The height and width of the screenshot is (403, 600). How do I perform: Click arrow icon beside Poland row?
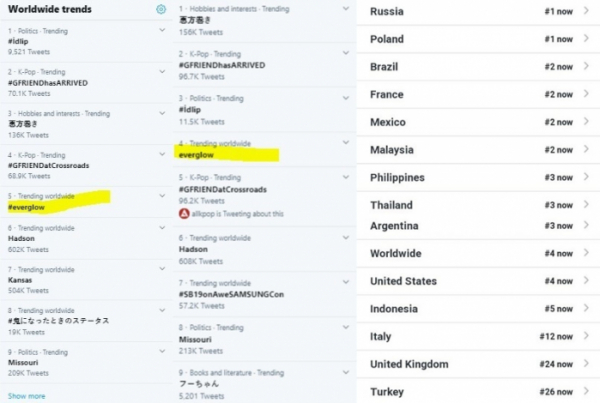(587, 39)
